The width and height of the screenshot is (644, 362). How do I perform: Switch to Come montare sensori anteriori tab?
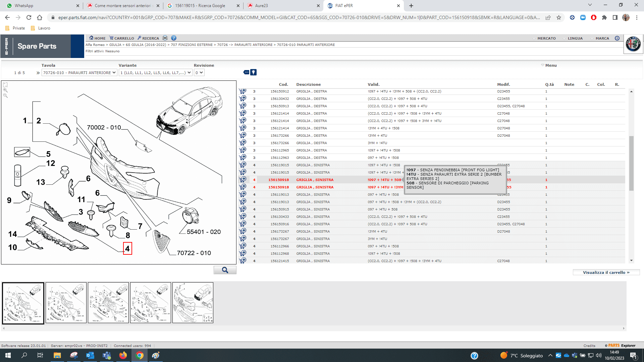[123, 6]
